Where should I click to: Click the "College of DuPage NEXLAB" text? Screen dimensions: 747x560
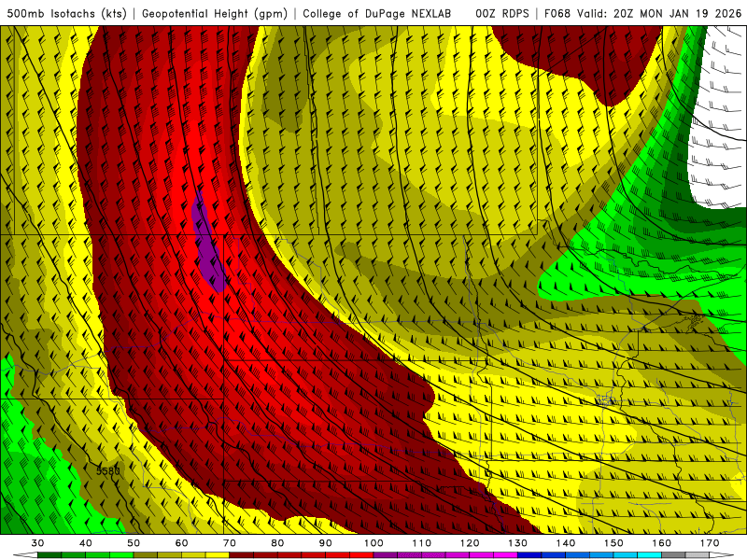(376, 13)
